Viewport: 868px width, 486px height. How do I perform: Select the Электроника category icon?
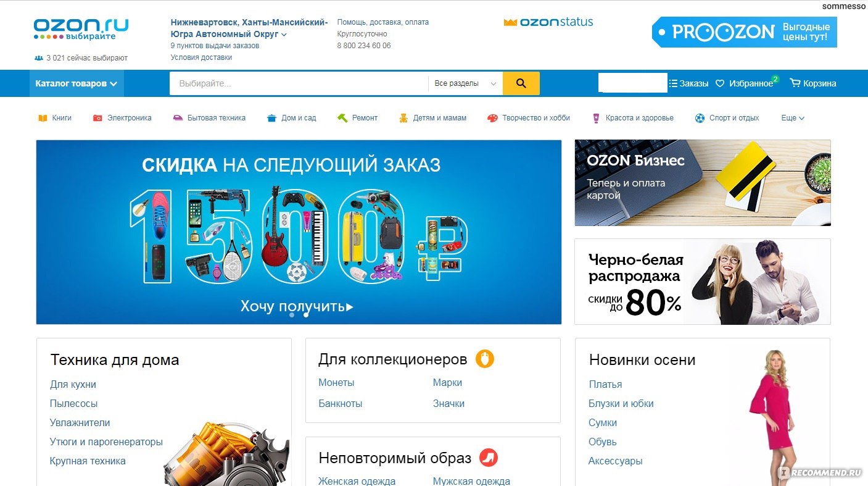(97, 118)
